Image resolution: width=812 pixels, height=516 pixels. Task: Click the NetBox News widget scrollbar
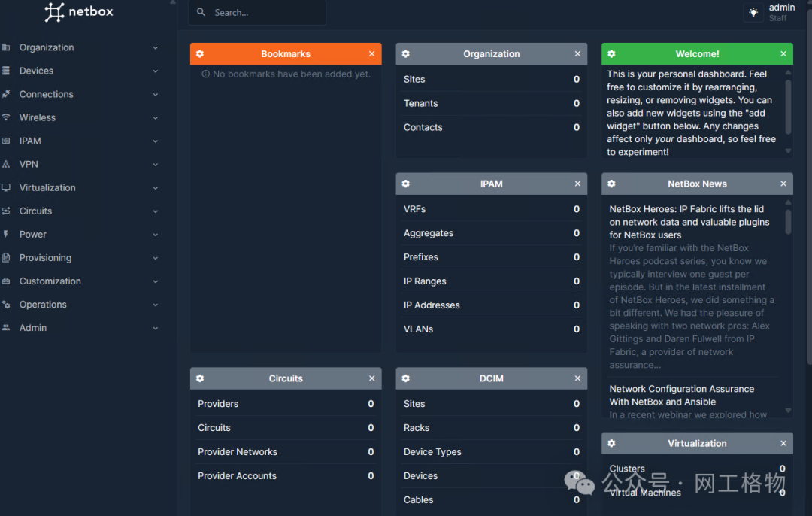pos(788,222)
